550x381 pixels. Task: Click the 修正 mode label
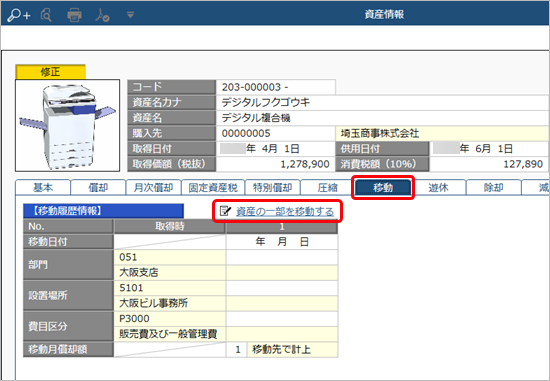coord(50,72)
